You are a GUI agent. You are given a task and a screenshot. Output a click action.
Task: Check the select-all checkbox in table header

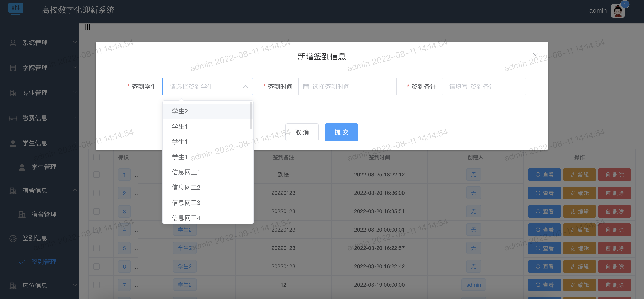pos(96,157)
